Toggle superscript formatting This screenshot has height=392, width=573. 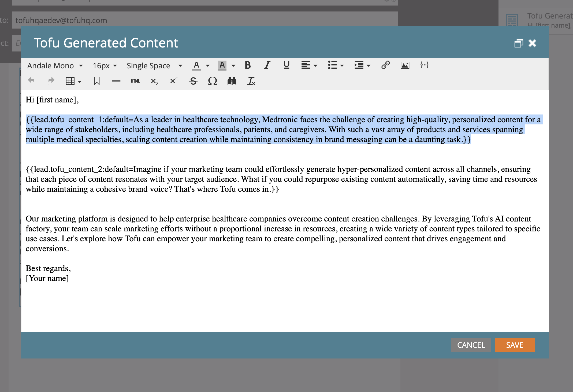pyautogui.click(x=174, y=80)
